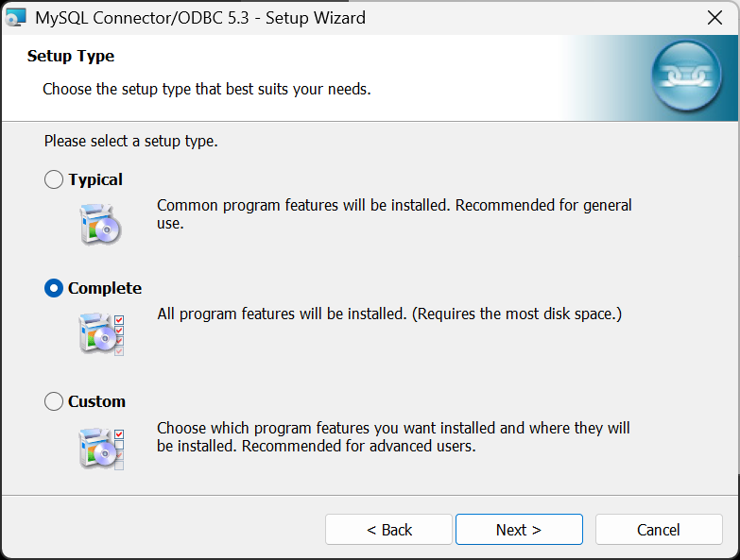Click the bold "Complete" label text
This screenshot has width=740, height=560.
click(105, 288)
